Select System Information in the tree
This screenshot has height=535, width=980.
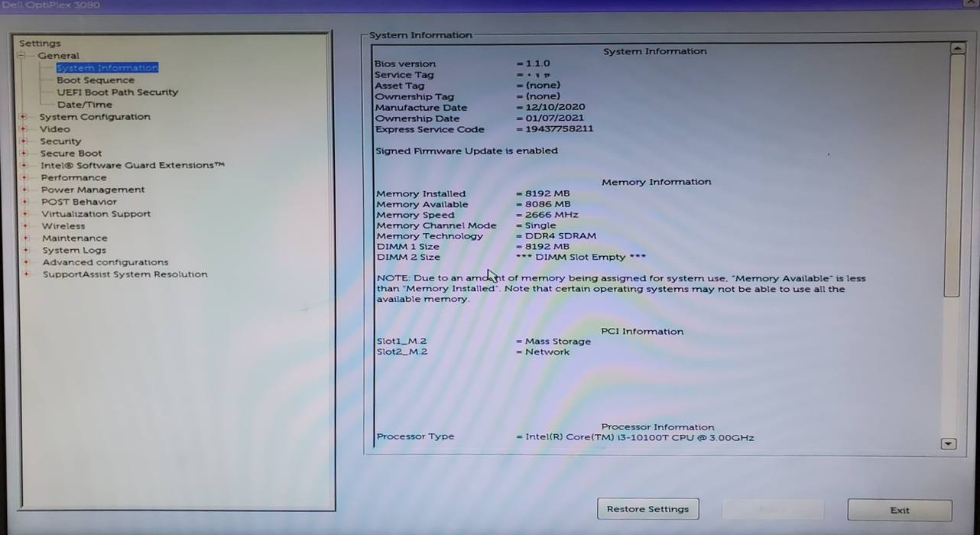[x=107, y=68]
